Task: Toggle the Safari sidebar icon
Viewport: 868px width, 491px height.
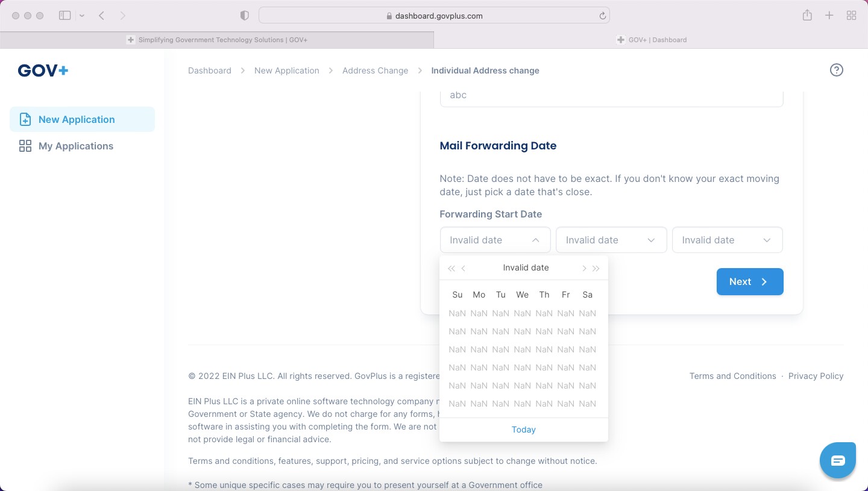Action: tap(64, 15)
